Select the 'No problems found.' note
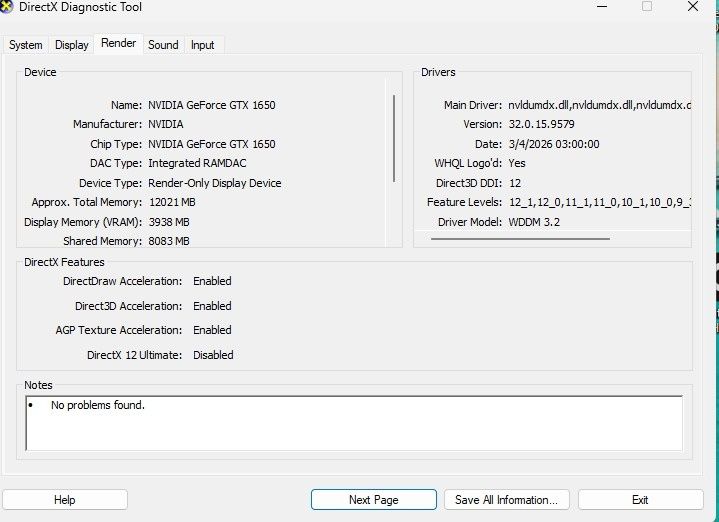 tap(98, 405)
